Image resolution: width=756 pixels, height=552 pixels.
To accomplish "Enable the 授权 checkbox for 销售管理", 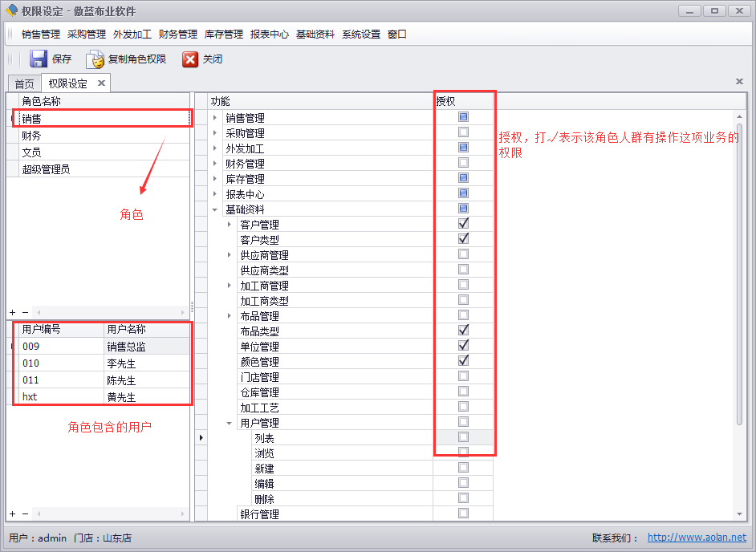I will 463,117.
